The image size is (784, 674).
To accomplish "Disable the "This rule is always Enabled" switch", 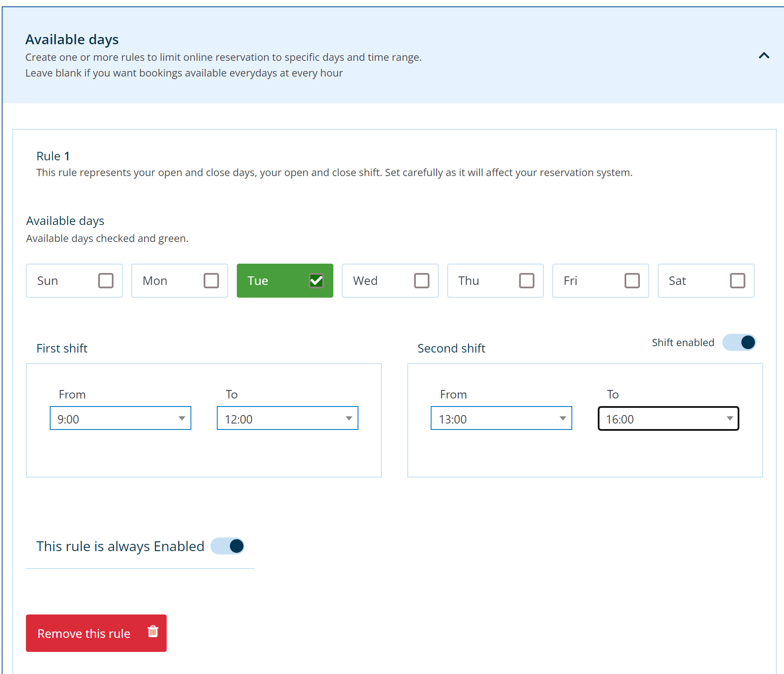I will [x=227, y=546].
